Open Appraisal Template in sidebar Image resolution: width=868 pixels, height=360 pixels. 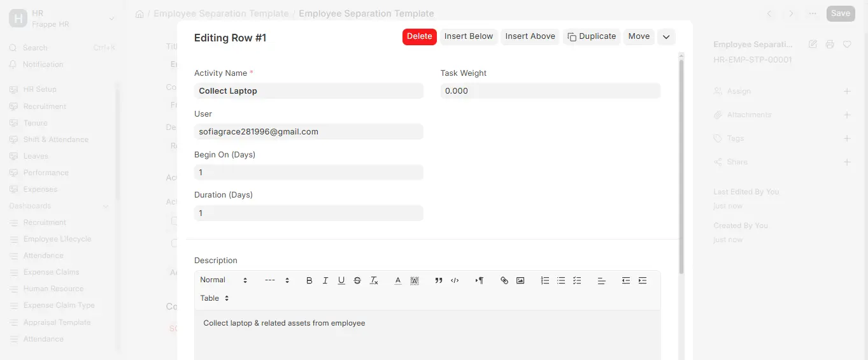57,322
